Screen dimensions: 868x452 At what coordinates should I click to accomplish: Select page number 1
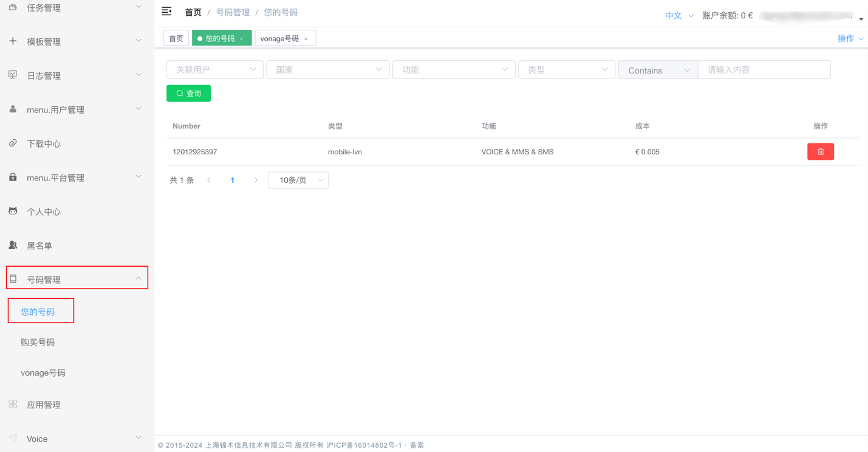point(233,180)
